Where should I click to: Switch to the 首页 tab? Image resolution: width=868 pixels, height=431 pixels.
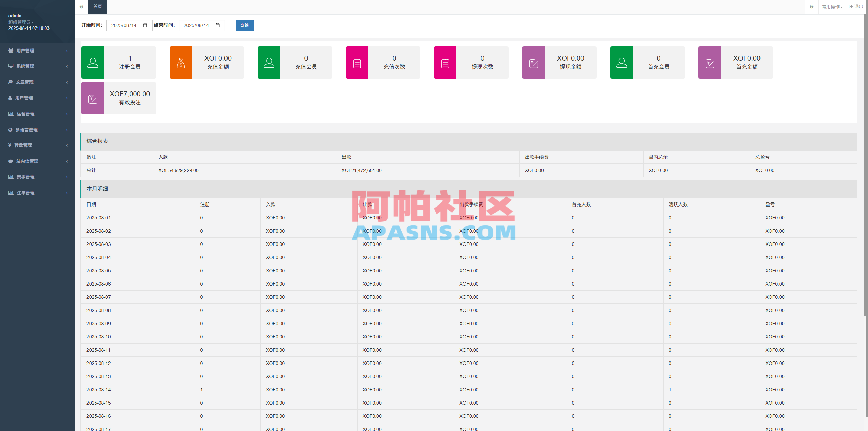click(x=97, y=6)
